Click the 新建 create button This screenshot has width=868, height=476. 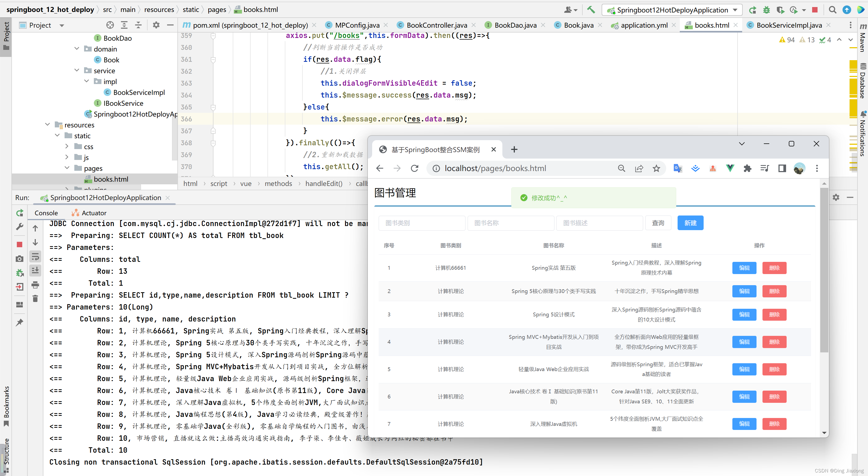pyautogui.click(x=690, y=223)
